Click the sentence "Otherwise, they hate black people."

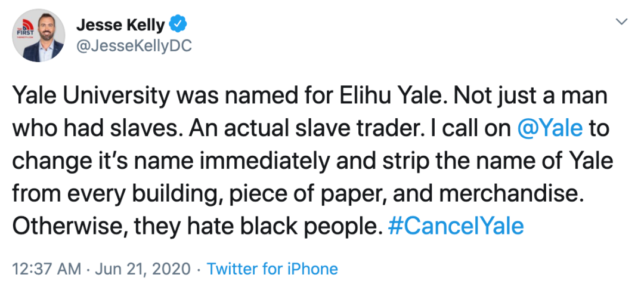point(196,226)
